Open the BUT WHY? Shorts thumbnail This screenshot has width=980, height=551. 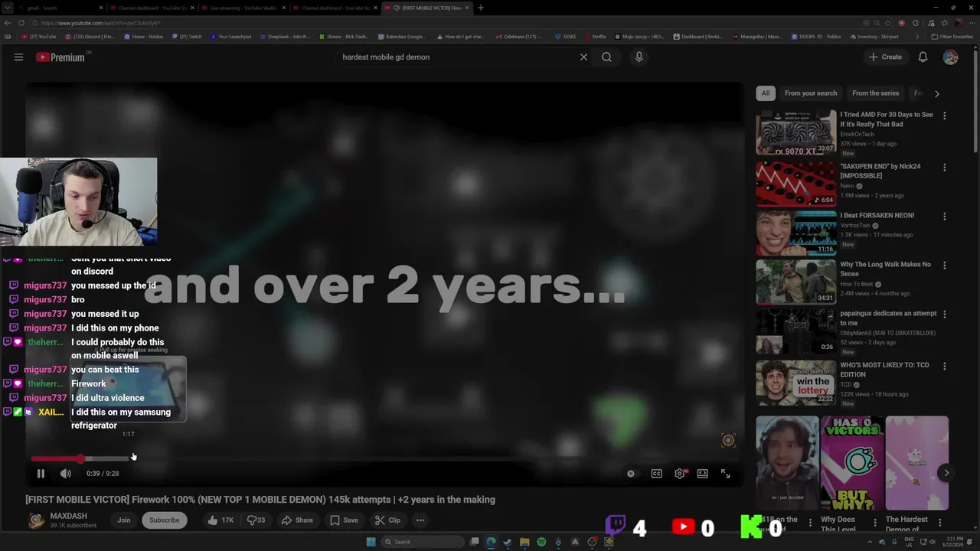point(852,463)
